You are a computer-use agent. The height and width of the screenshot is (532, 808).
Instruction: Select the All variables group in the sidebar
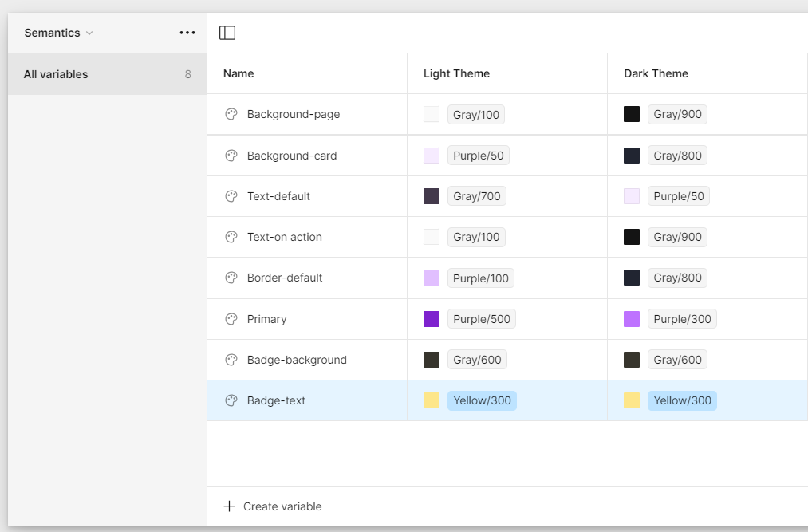click(56, 73)
